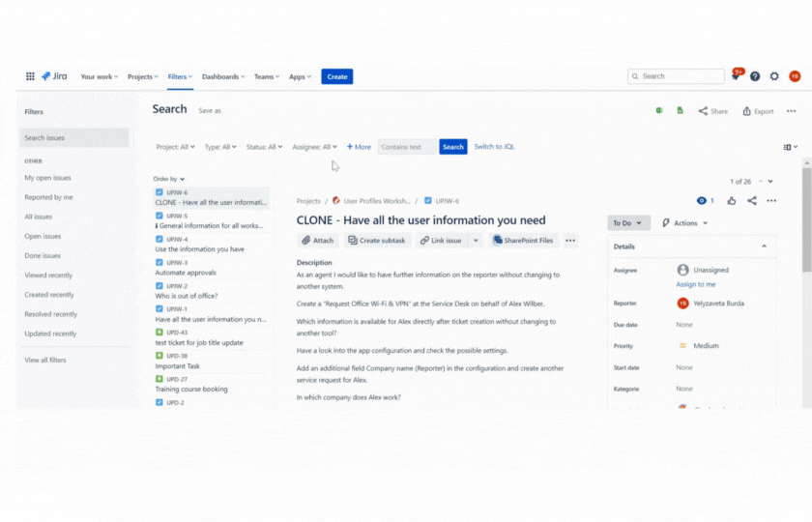Open Dashboards menu
The height and width of the screenshot is (522, 812).
223,76
